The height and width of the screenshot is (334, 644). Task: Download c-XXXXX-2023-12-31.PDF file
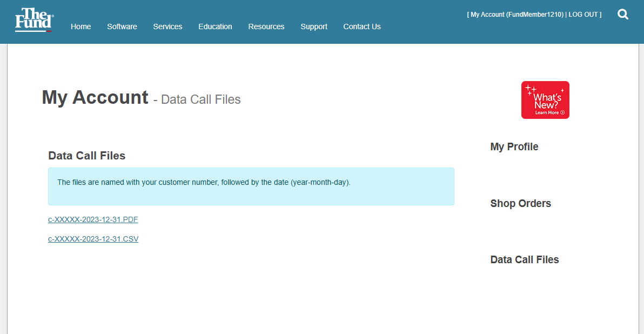[x=93, y=219]
